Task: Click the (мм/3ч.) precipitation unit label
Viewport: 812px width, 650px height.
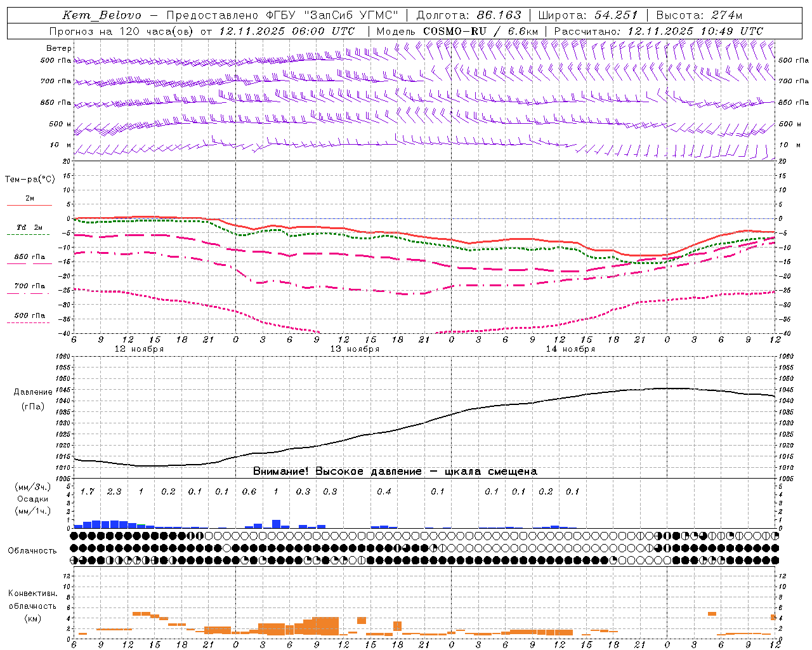Action: (x=32, y=487)
